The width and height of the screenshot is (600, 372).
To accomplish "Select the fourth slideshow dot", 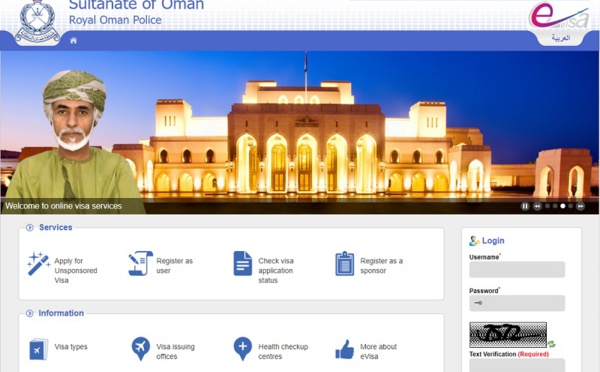I will (571, 206).
